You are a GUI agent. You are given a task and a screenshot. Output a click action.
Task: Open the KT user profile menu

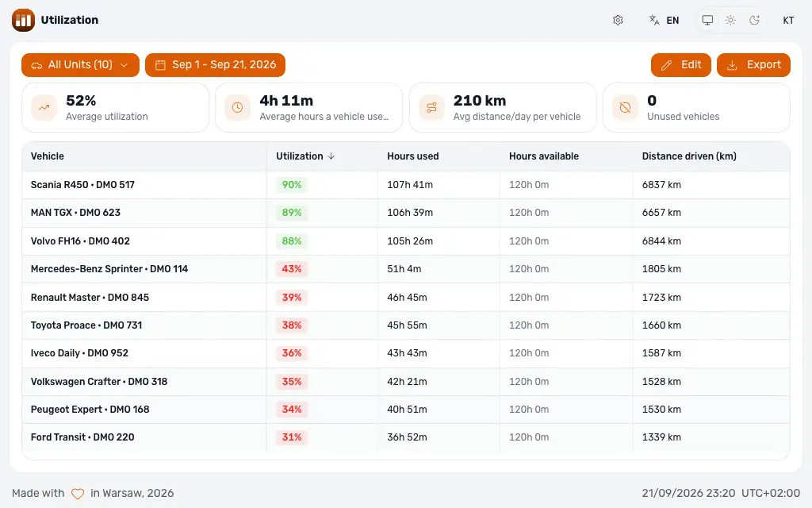(788, 20)
